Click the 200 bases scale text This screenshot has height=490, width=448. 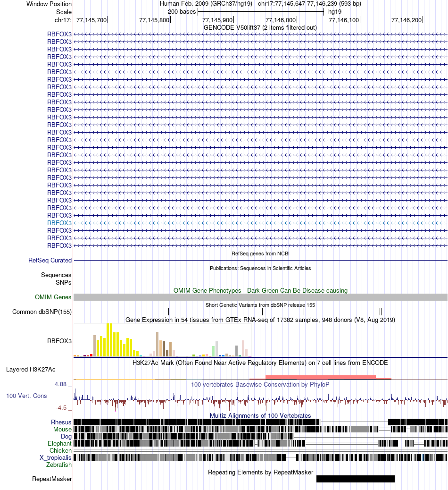coord(182,11)
